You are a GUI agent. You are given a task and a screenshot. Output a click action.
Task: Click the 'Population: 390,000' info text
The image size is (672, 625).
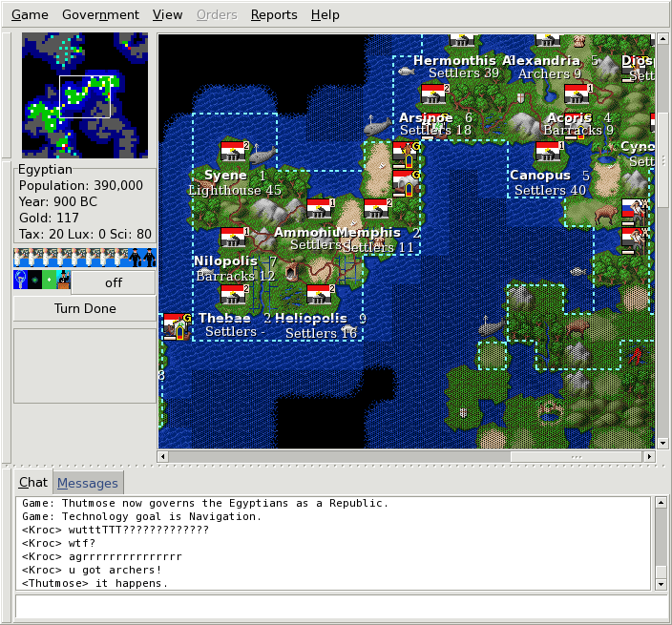pyautogui.click(x=81, y=185)
